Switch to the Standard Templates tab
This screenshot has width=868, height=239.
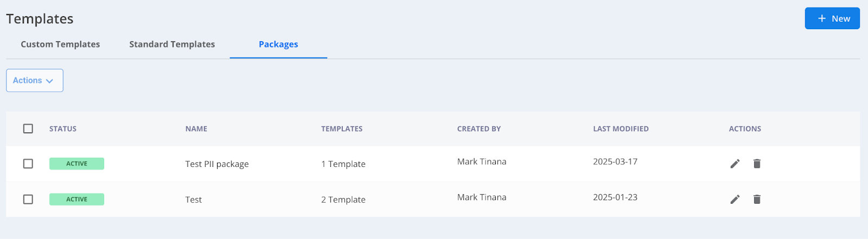tap(172, 44)
